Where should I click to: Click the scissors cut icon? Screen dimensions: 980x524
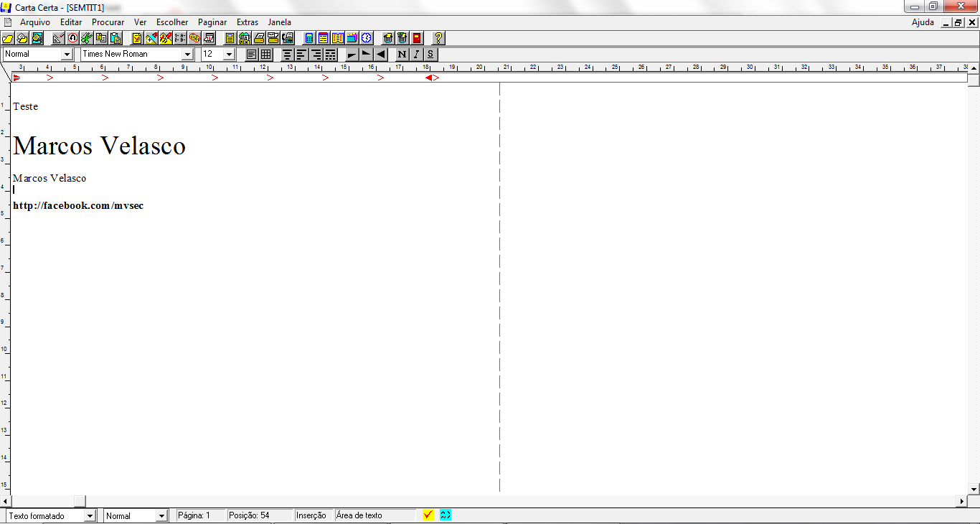(86, 38)
